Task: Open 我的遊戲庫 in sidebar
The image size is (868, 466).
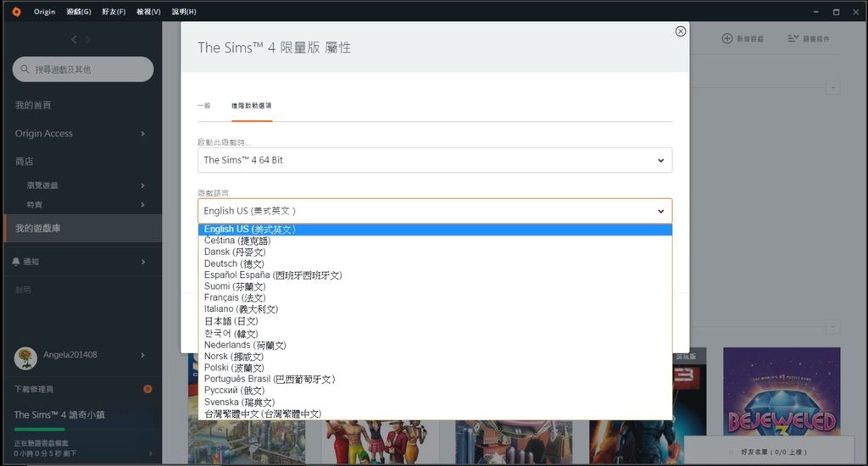Action: tap(83, 228)
